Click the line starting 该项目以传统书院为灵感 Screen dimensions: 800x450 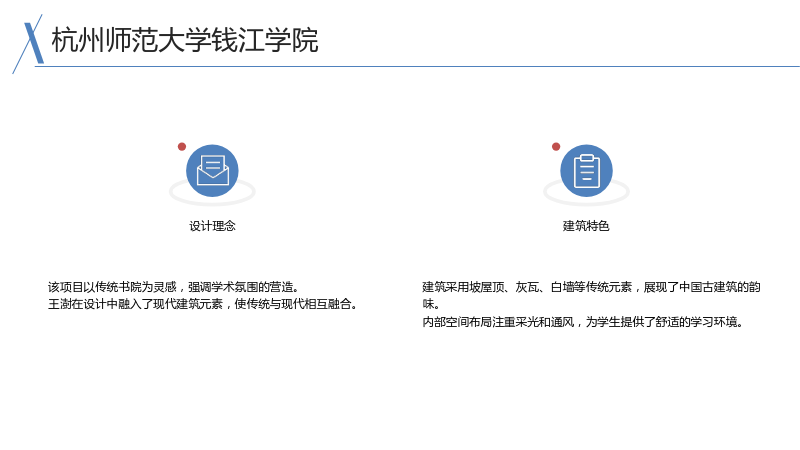click(x=173, y=287)
